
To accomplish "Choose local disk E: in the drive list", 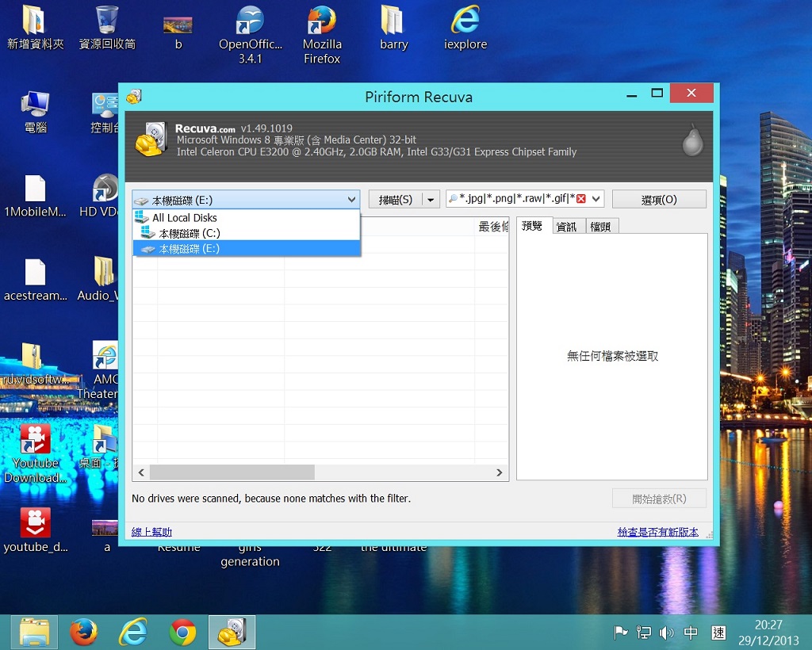I will tap(246, 249).
